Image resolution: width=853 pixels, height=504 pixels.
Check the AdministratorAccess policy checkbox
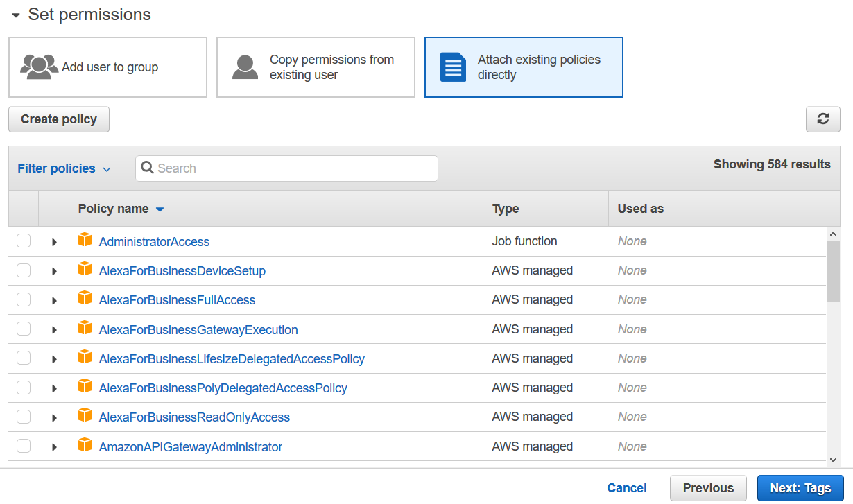pyautogui.click(x=24, y=241)
